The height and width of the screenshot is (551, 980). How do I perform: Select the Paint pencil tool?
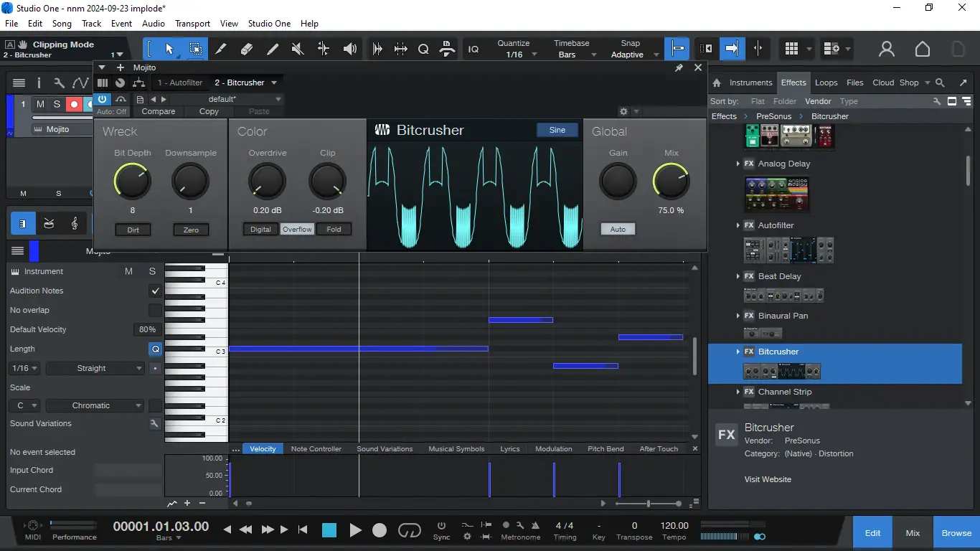point(273,49)
